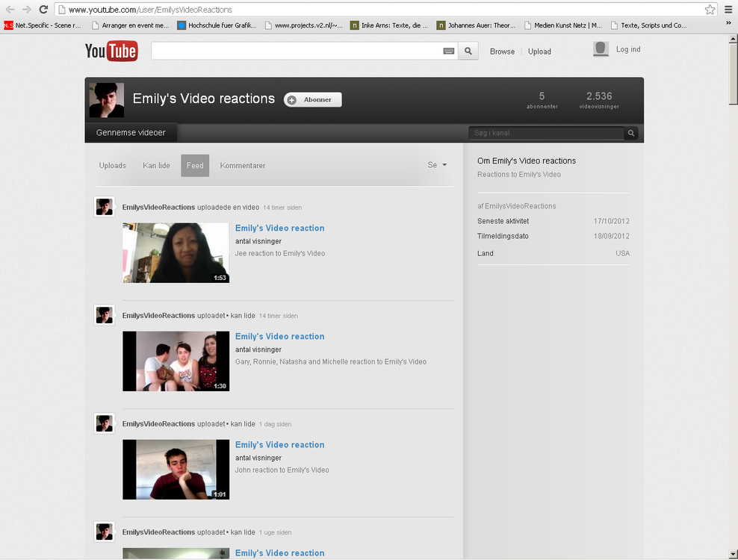Switch to the Uploads tab
The height and width of the screenshot is (560, 738).
113,166
